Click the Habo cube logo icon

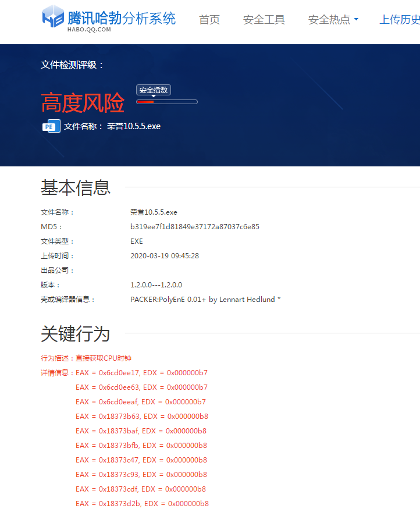click(53, 16)
